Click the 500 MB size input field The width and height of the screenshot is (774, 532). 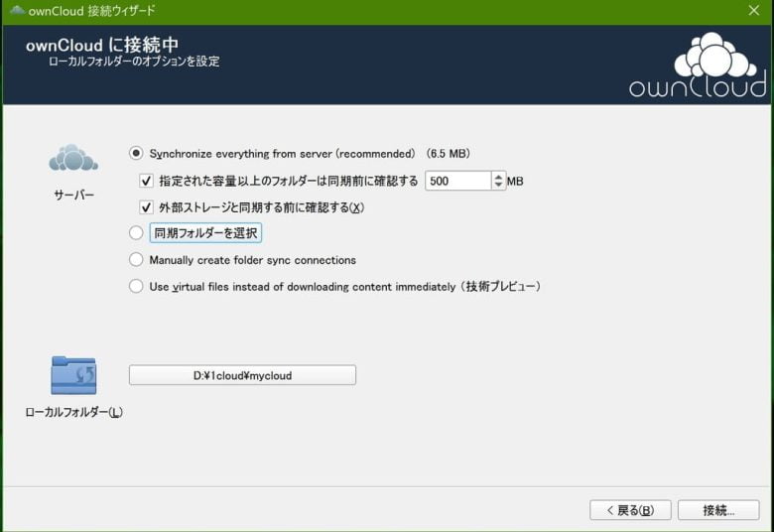click(x=458, y=181)
